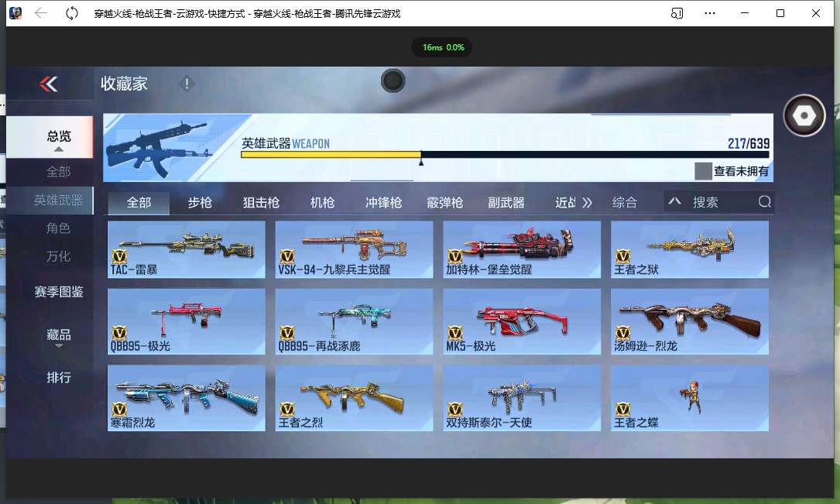Open the VSK-94-九黎兵主觉醒 weapon card

[354, 249]
